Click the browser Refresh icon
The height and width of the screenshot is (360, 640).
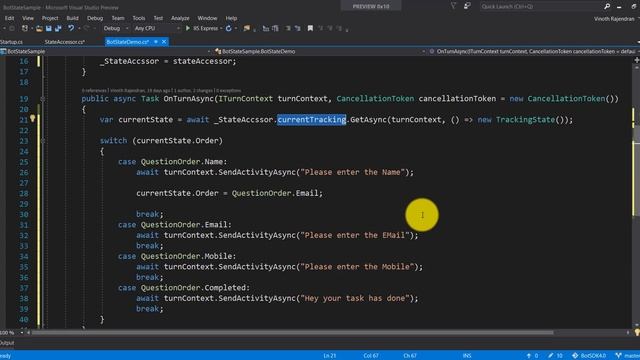point(229,28)
